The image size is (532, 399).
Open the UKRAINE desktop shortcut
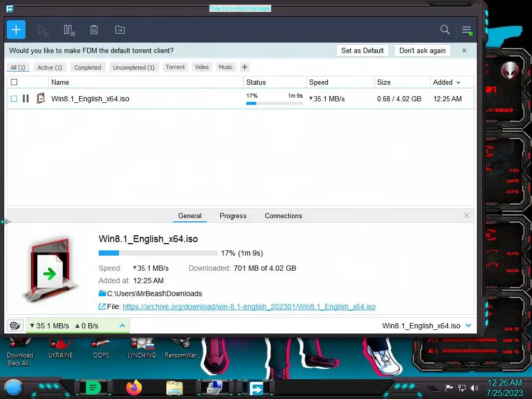click(60, 349)
